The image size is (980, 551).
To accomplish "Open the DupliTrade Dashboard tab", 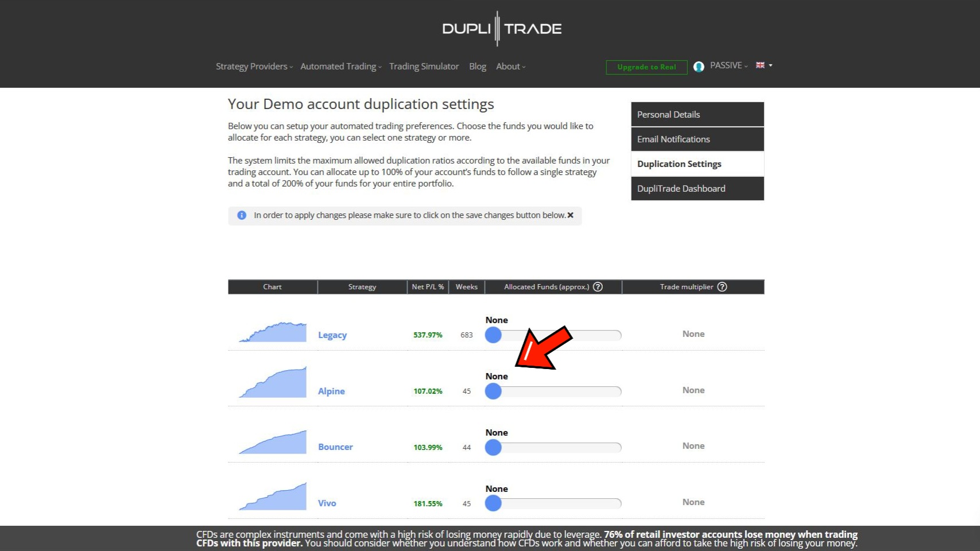I will [698, 188].
